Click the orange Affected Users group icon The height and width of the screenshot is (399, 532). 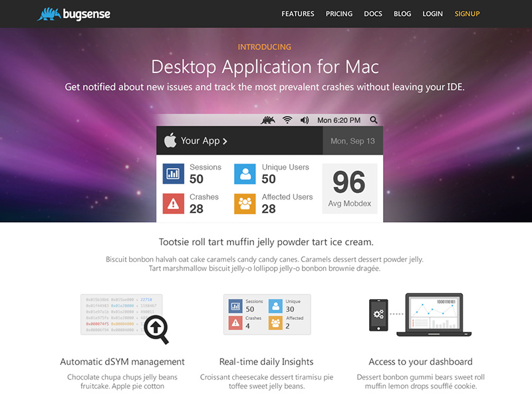pyautogui.click(x=246, y=203)
